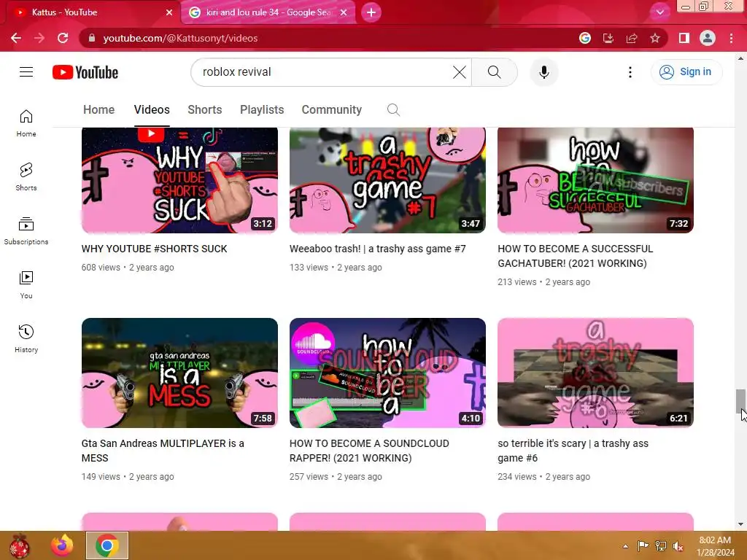Click title Gta San Andreas MULTIPLAYER is a MESS

coord(163,451)
